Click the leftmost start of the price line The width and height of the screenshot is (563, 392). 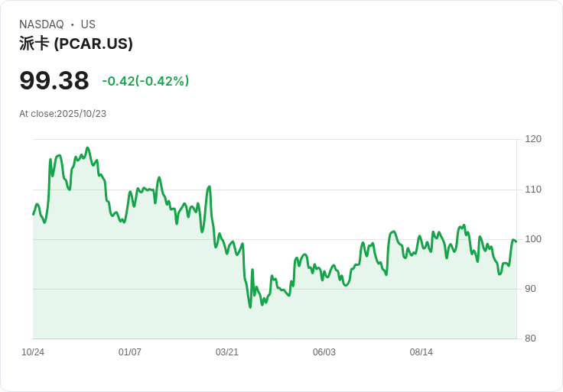coord(33,214)
